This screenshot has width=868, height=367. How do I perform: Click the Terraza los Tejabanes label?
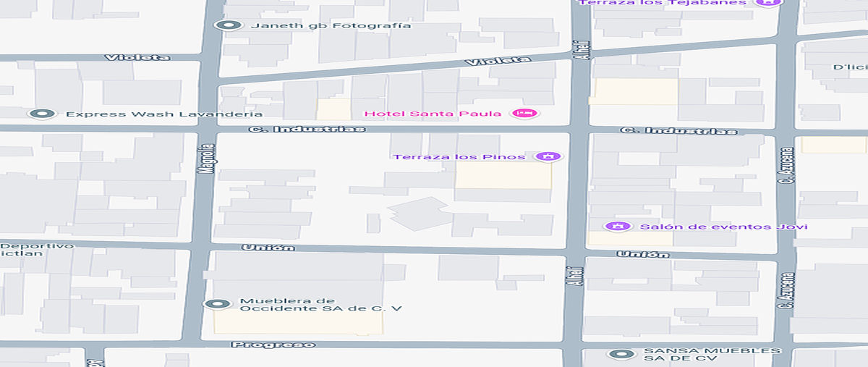point(663,3)
